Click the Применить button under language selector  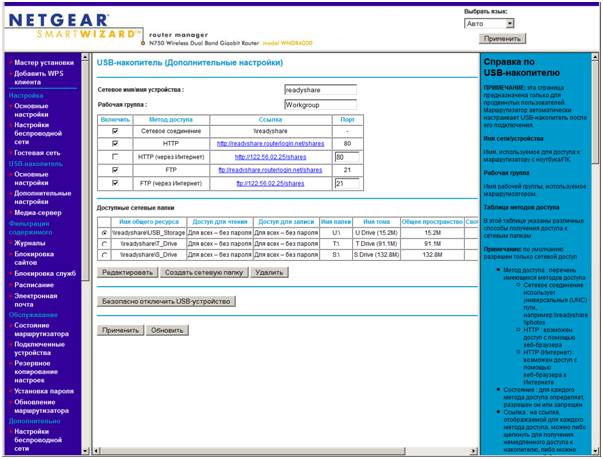502,38
